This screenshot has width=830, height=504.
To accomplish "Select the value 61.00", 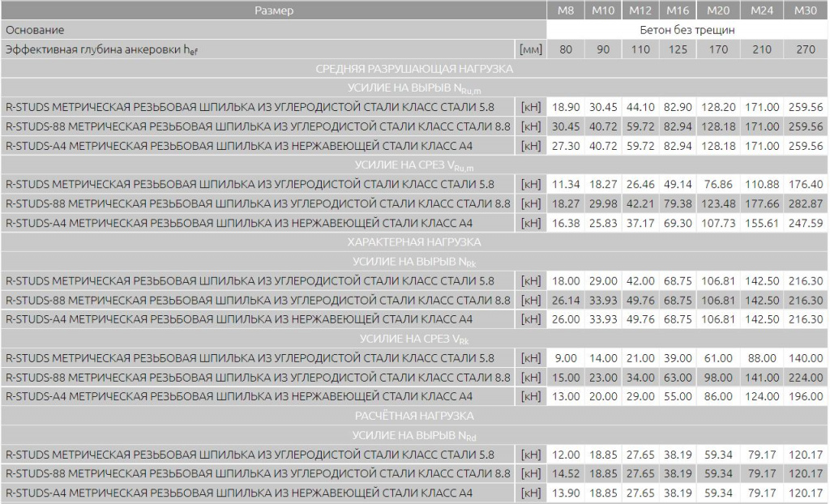I will [x=718, y=358].
